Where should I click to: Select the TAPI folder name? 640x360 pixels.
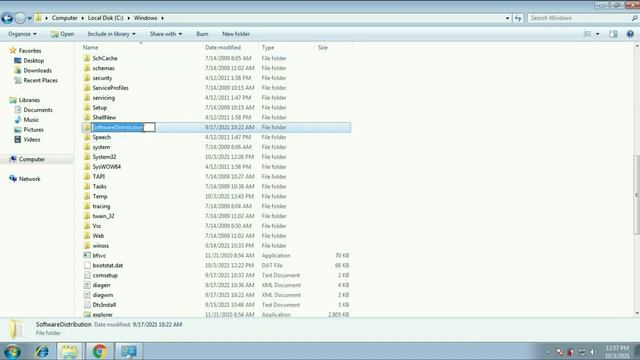point(98,176)
